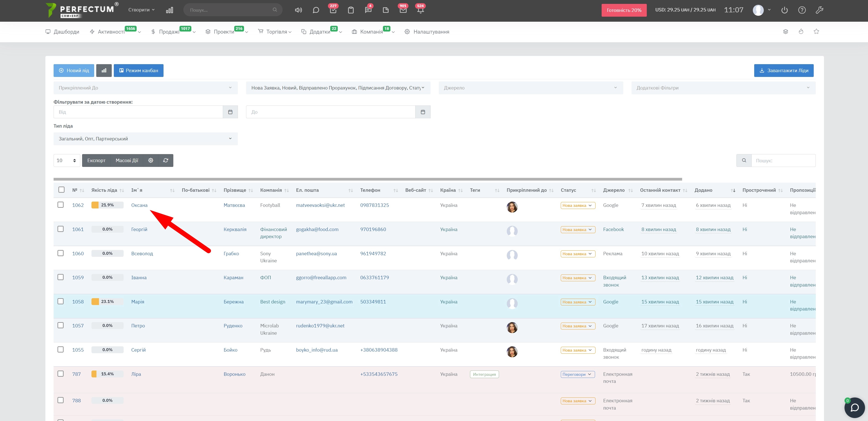Image resolution: width=868 pixels, height=421 pixels.
Task: Open Дашборди menu item
Action: pyautogui.click(x=62, y=32)
